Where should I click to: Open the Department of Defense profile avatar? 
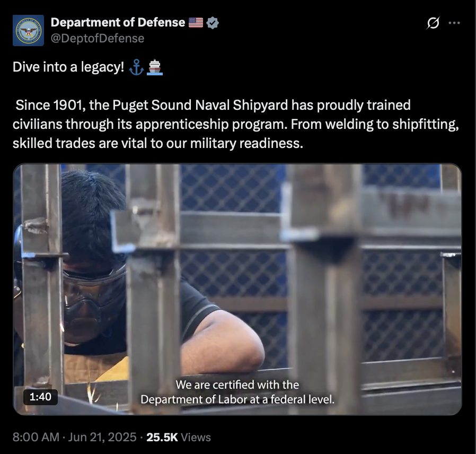pyautogui.click(x=28, y=30)
